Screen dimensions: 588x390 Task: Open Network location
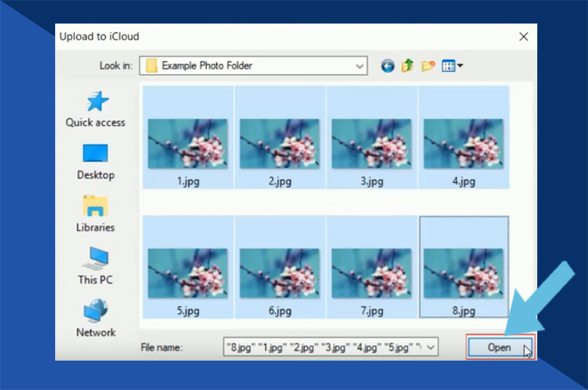[x=96, y=318]
